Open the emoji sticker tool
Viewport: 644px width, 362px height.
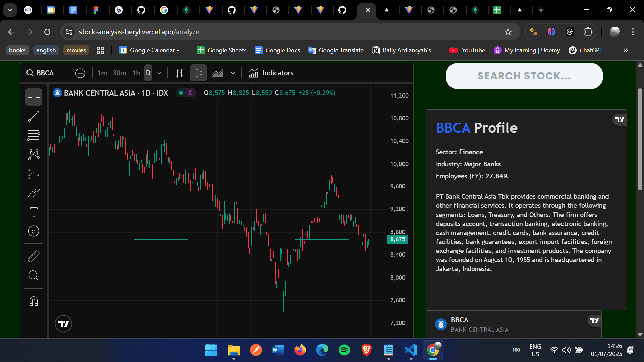click(x=34, y=231)
